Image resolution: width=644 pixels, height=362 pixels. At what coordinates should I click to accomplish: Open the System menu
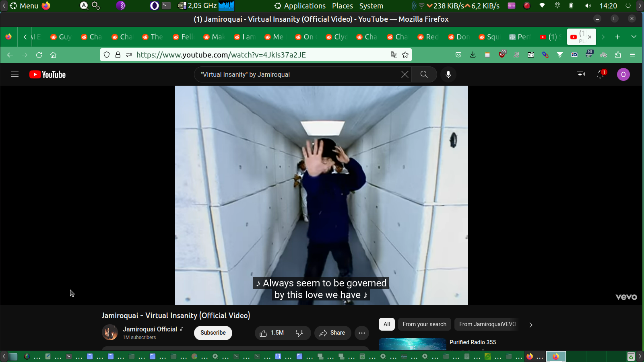(371, 6)
